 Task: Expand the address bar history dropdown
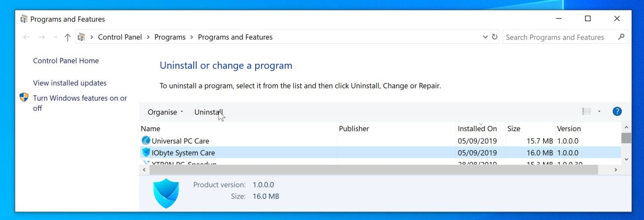(485, 37)
